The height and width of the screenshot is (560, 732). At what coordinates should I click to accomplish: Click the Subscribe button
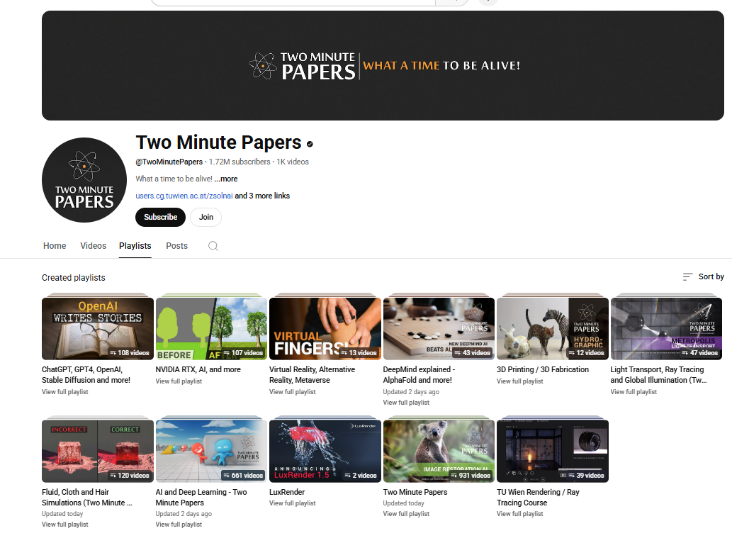(x=160, y=217)
